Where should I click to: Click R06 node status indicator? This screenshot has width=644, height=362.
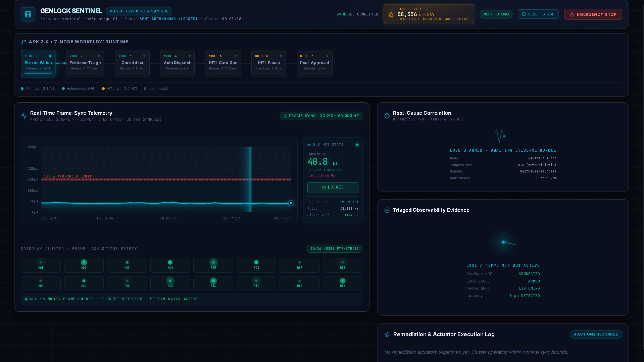pos(256,262)
